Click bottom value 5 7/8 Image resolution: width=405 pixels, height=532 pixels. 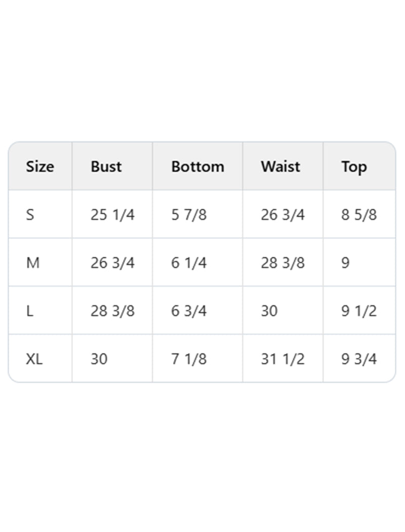coord(189,215)
